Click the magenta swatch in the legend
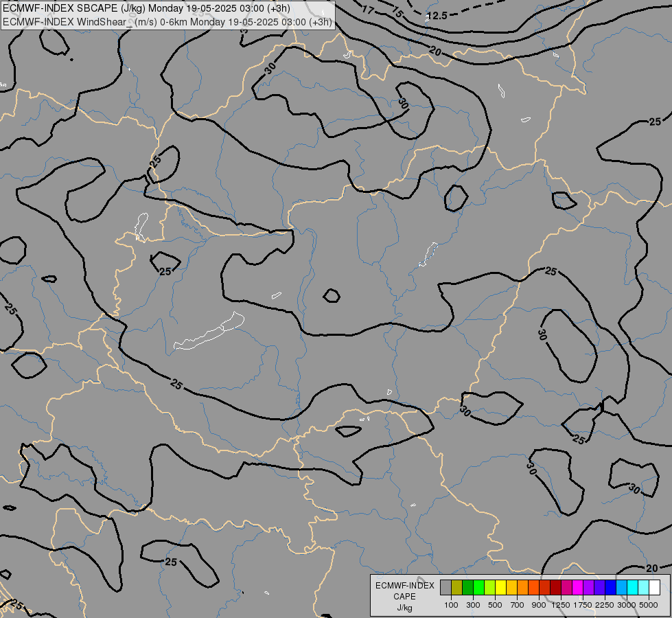The image size is (672, 618). (578, 588)
